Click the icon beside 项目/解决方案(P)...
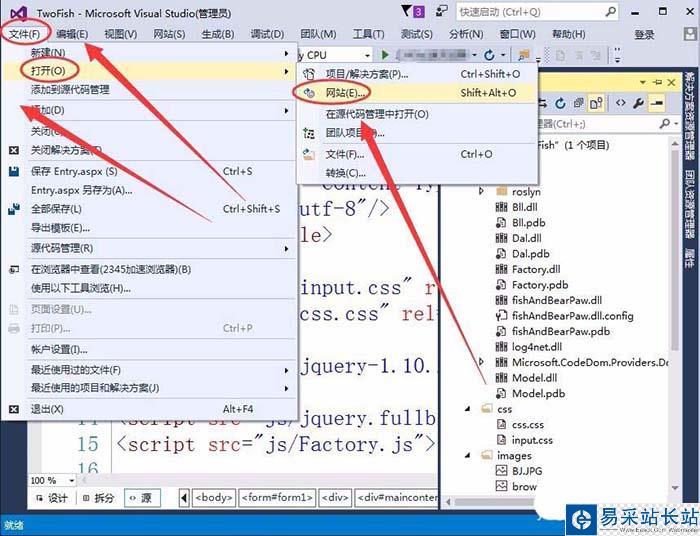700x536 pixels. point(309,74)
